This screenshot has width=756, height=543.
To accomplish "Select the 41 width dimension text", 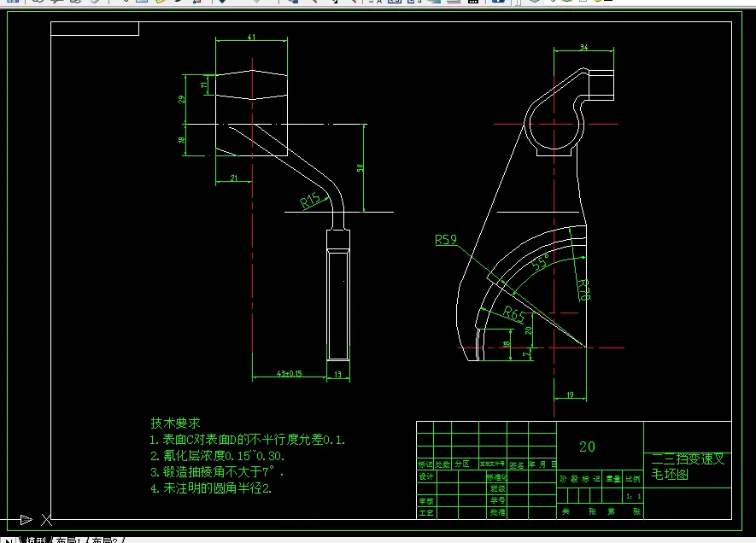I will pyautogui.click(x=251, y=37).
